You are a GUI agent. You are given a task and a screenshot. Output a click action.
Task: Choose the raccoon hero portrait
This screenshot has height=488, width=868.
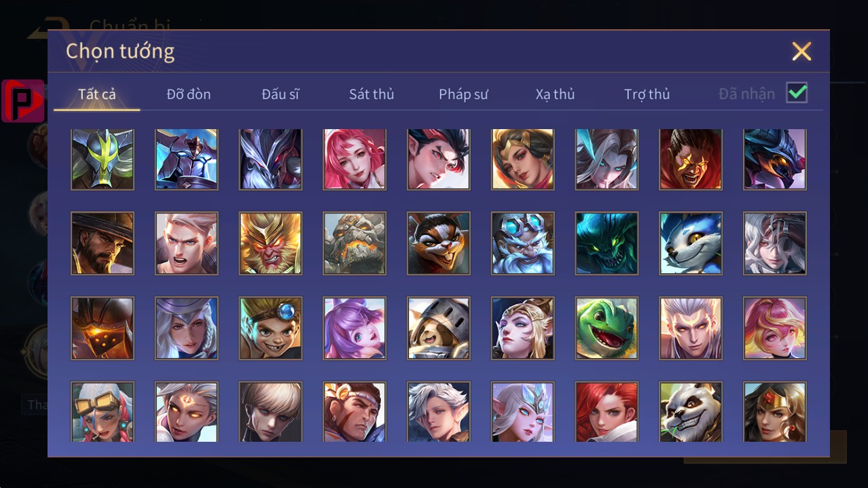439,243
